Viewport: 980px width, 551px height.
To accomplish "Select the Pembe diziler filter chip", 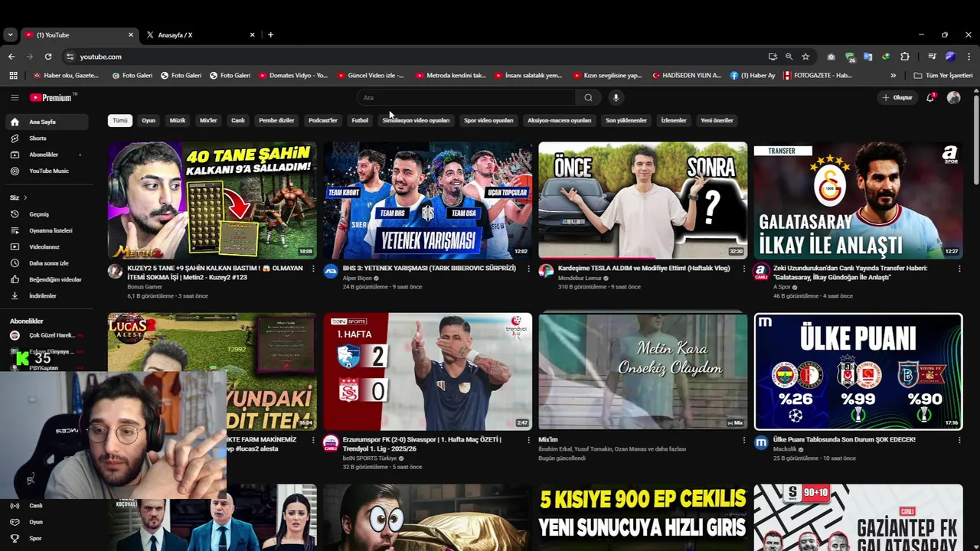I will pyautogui.click(x=276, y=120).
